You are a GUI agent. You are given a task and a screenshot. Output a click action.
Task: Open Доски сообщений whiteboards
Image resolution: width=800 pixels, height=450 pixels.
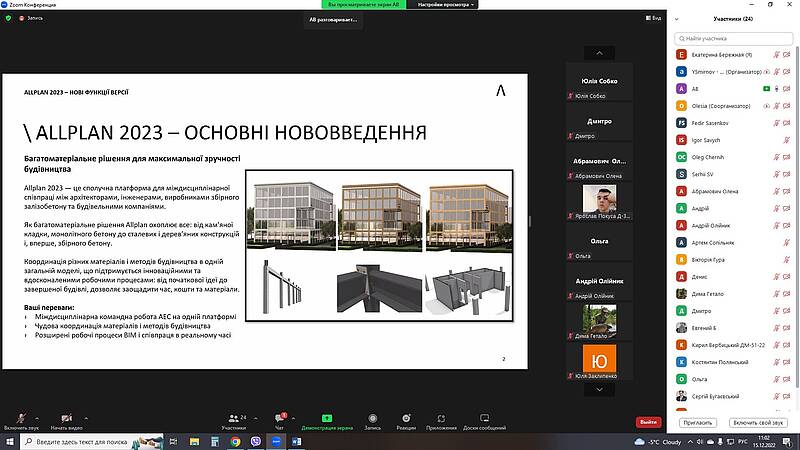(x=484, y=421)
